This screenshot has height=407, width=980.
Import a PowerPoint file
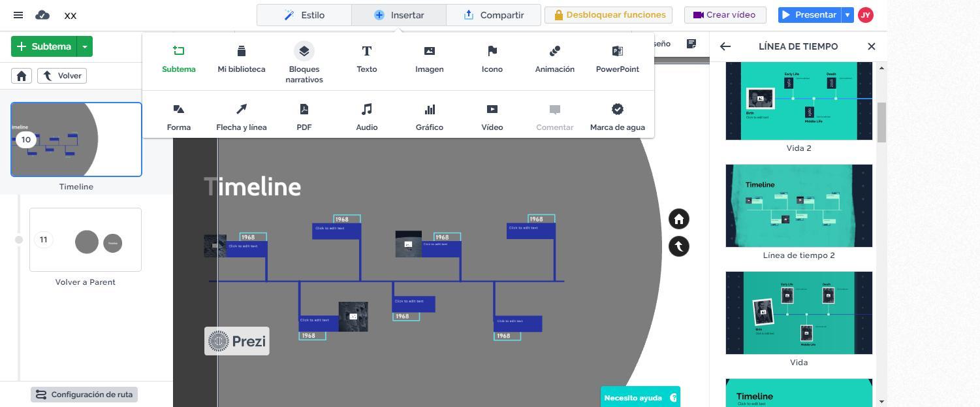click(617, 58)
